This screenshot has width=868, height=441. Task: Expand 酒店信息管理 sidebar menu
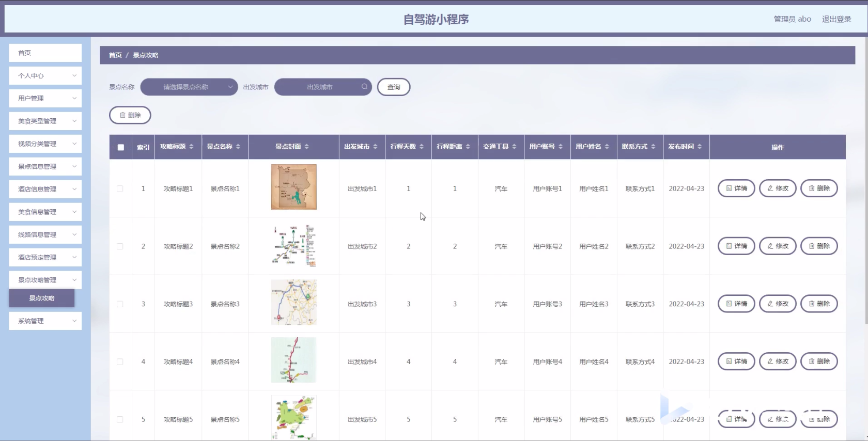45,189
